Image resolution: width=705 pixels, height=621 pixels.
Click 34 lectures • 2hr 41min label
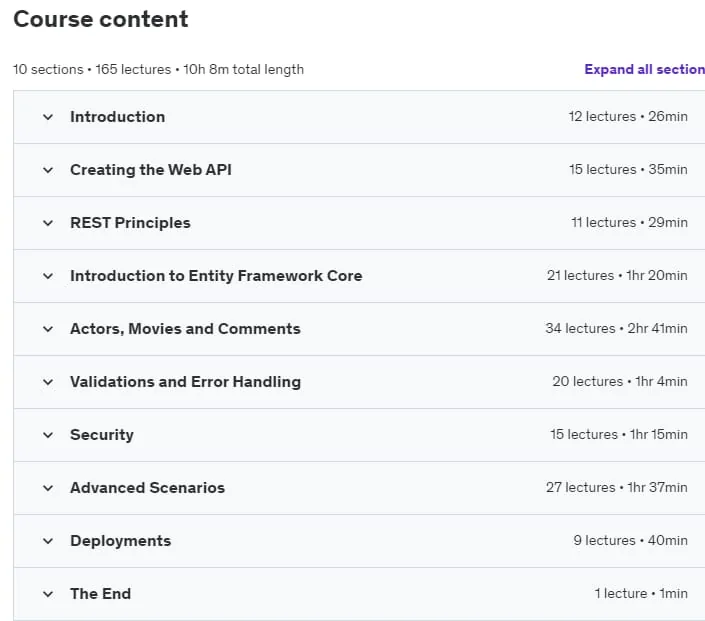(616, 328)
